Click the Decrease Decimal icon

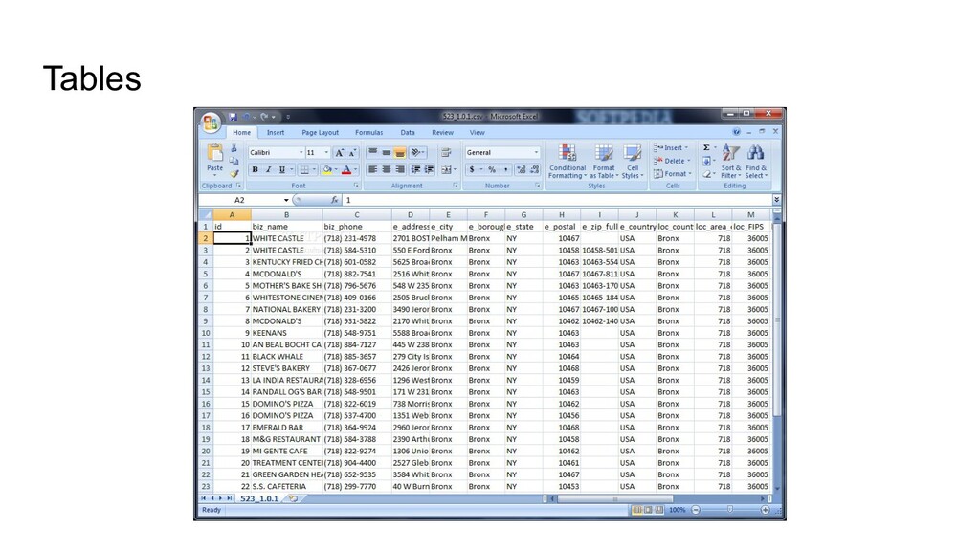(x=535, y=169)
